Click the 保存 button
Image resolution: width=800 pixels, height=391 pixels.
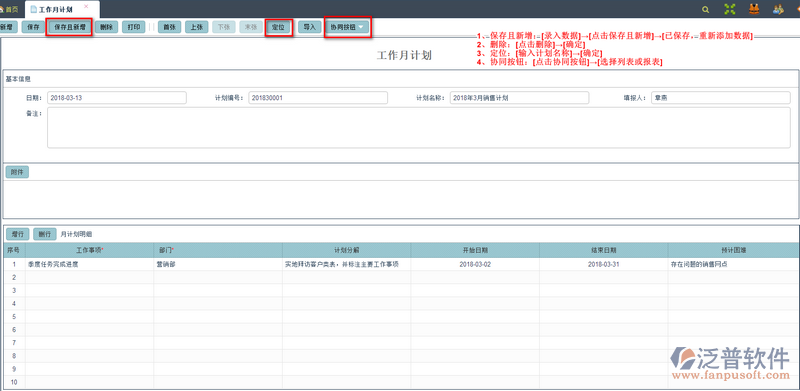(x=33, y=27)
